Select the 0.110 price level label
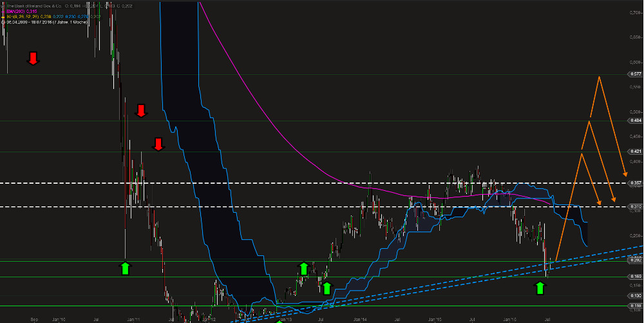This screenshot has height=323, width=644. 635,306
